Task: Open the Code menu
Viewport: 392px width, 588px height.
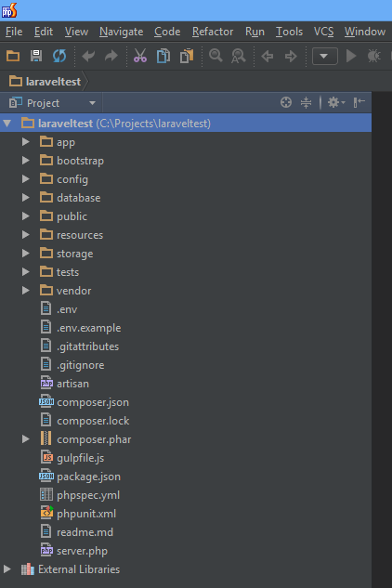Action: (167, 32)
